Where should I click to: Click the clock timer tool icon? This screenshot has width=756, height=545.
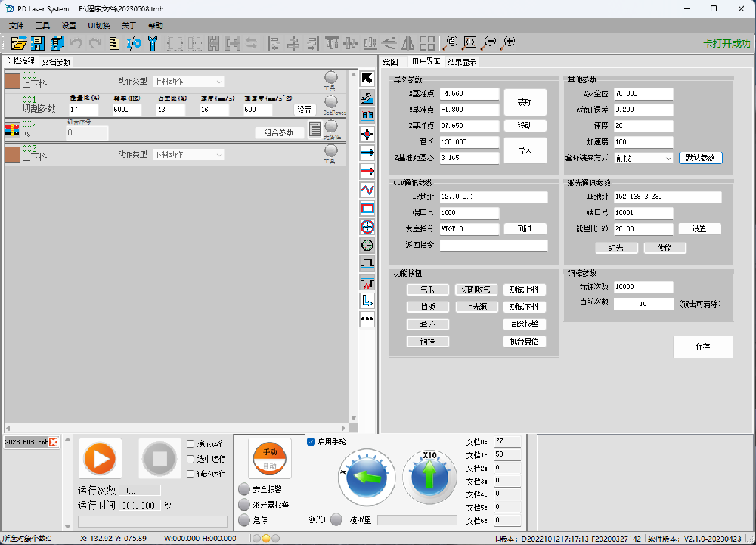(367, 245)
